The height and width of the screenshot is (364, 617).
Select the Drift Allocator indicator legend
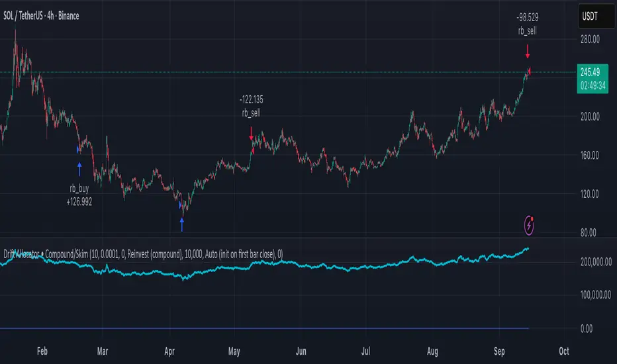[143, 254]
